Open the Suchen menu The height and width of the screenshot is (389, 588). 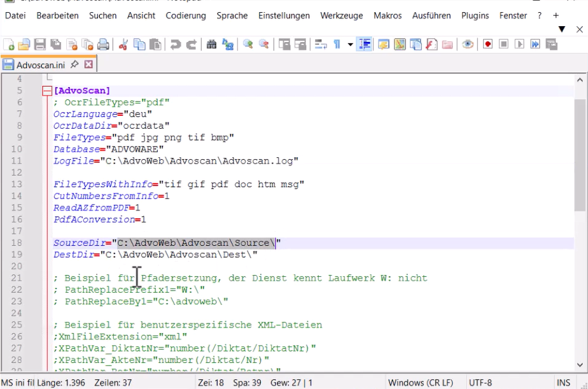(102, 15)
